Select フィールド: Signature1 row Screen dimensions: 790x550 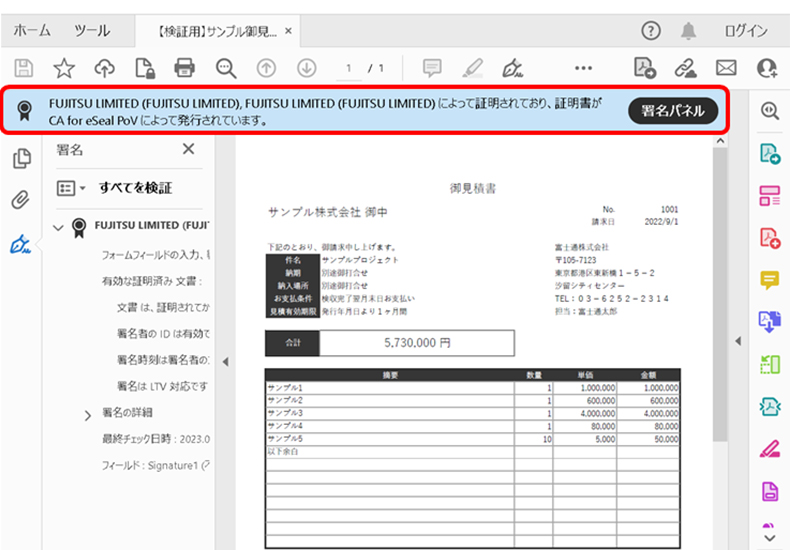pyautogui.click(x=156, y=465)
